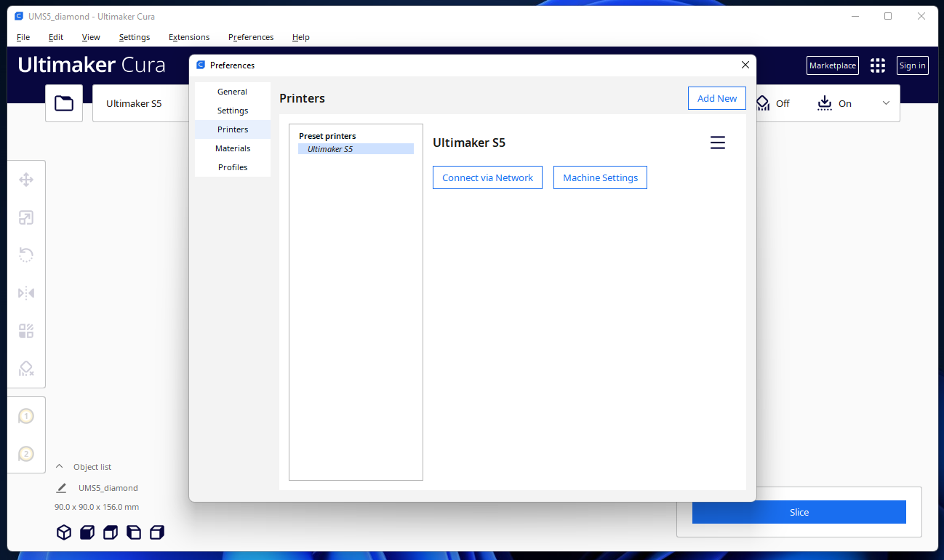Switch to top view cube icon
The height and width of the screenshot is (560, 944).
click(x=111, y=532)
